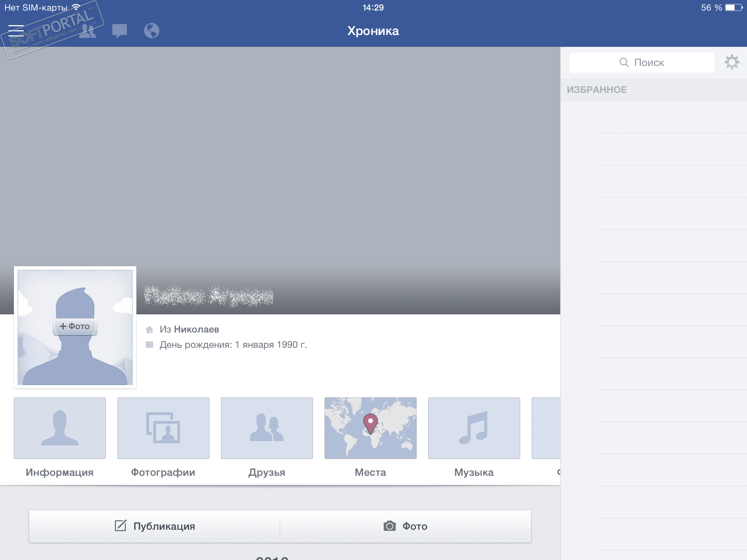Open the Места map tile
747x560 pixels.
click(370, 428)
